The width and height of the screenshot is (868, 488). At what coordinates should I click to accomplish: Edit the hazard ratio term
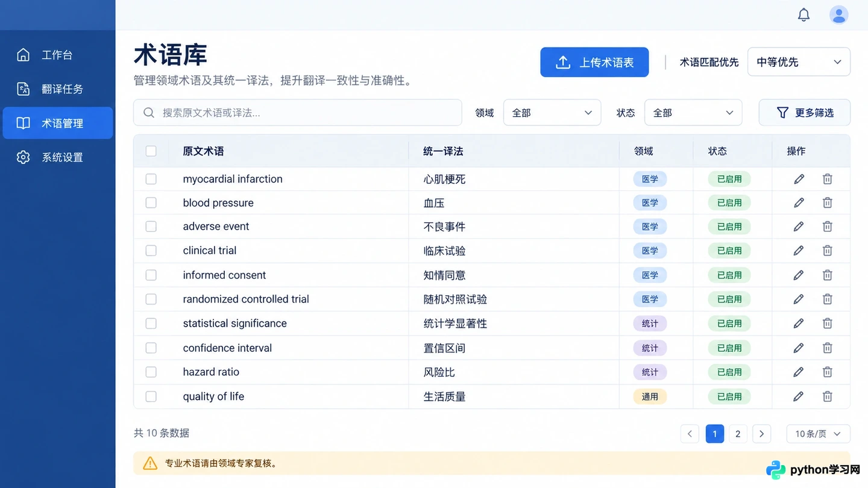[799, 372]
